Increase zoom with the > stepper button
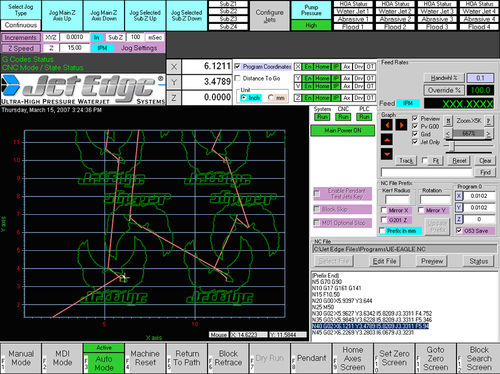The image size is (500, 374). (489, 134)
